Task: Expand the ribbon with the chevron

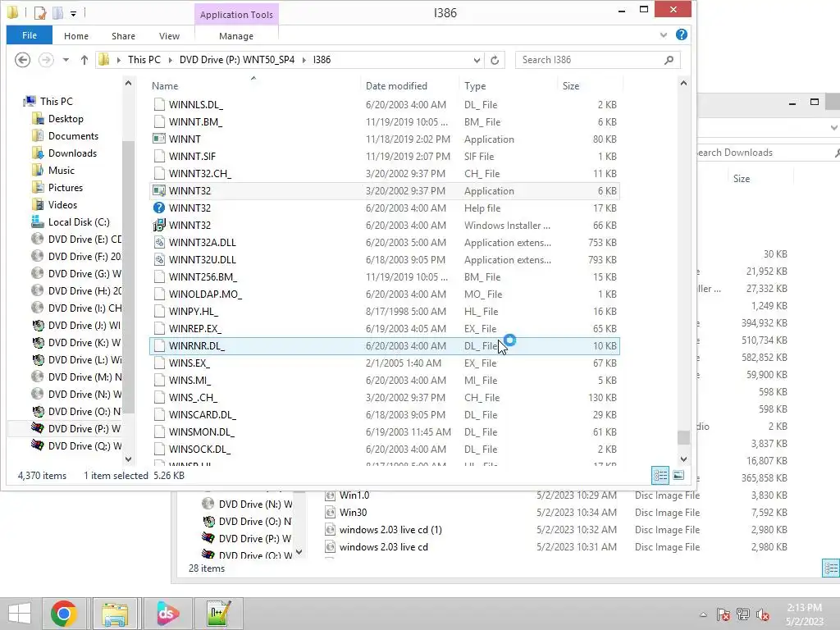Action: click(x=663, y=34)
